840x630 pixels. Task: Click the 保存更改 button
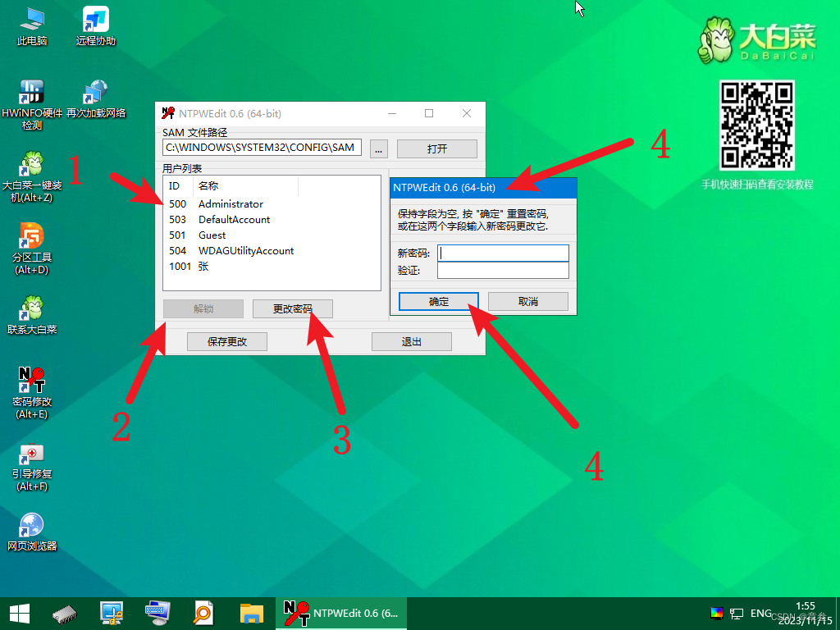(227, 342)
